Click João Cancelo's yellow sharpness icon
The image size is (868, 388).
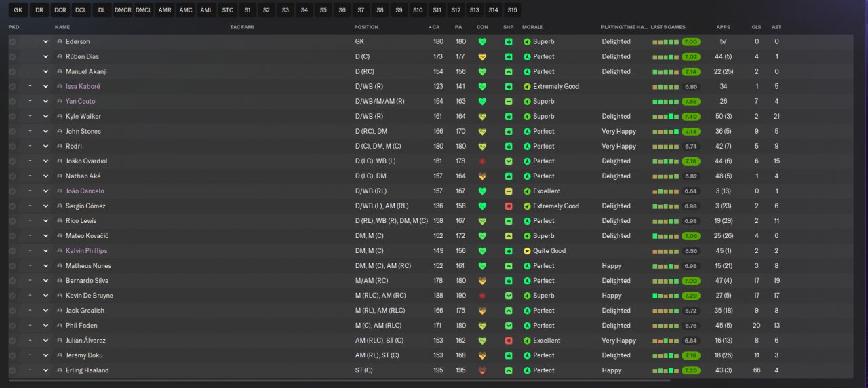509,191
